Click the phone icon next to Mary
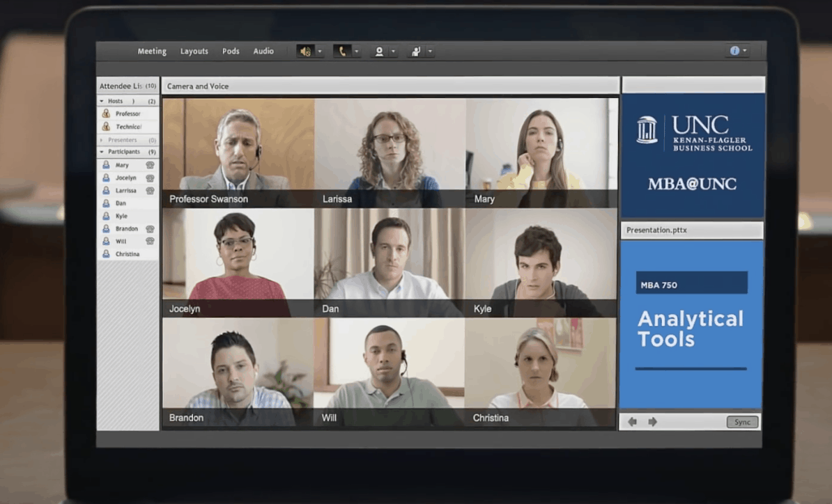The height and width of the screenshot is (504, 832). click(150, 166)
